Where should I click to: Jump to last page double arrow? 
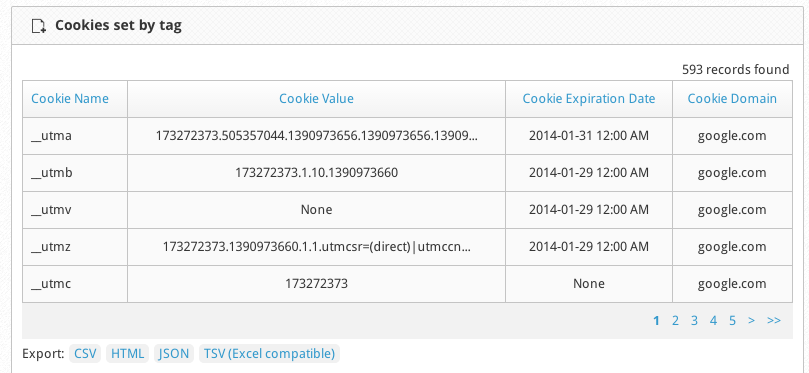coord(774,320)
